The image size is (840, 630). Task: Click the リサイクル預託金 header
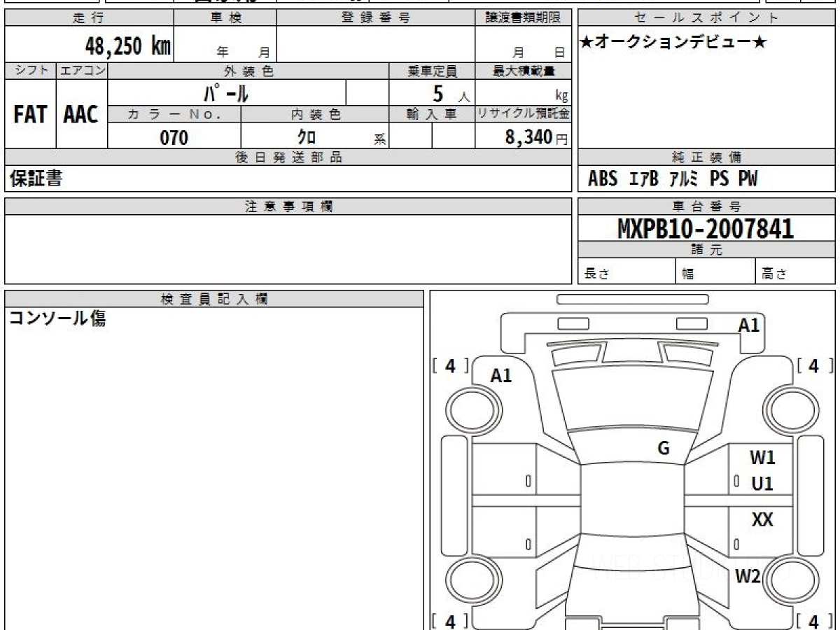click(x=524, y=115)
